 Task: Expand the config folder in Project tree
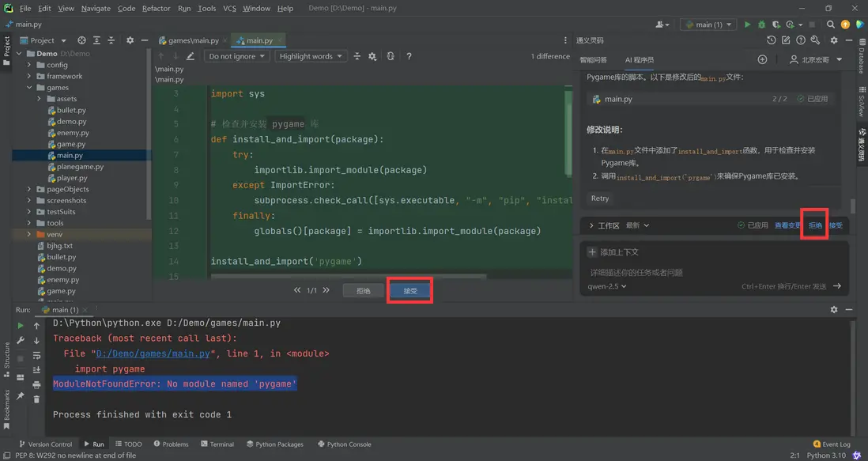29,65
